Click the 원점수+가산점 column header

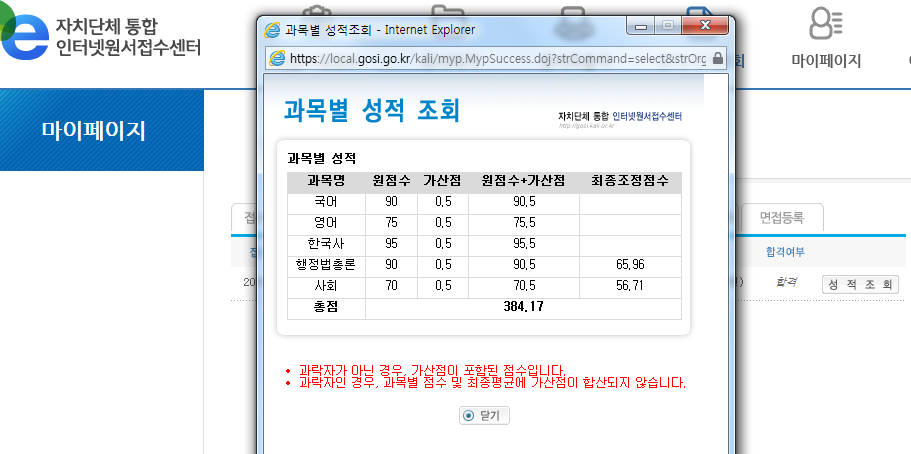click(x=523, y=181)
